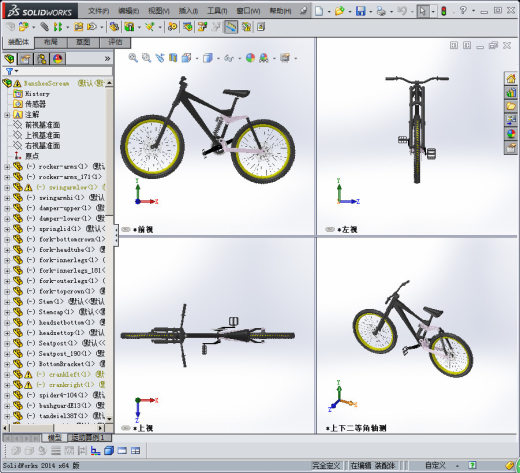Open the 视图(V) menu

tap(159, 11)
